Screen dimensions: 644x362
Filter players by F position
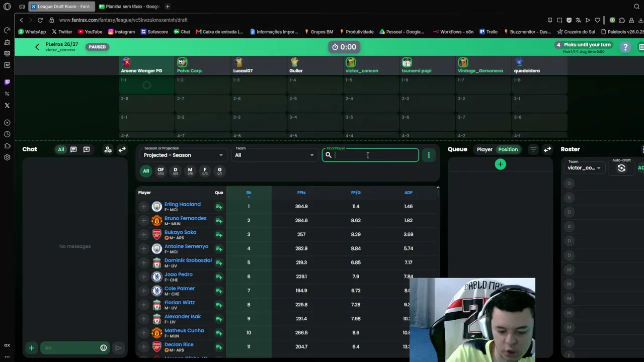pyautogui.click(x=205, y=171)
